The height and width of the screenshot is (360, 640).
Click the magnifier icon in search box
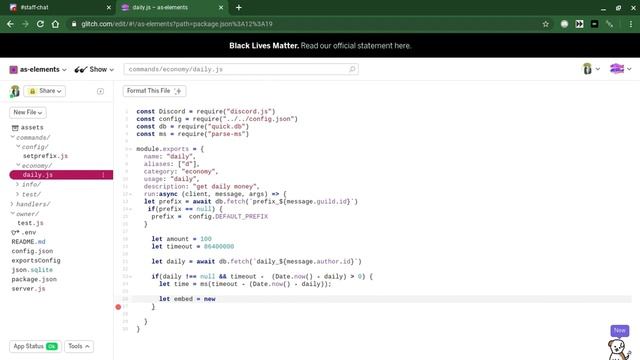point(352,69)
